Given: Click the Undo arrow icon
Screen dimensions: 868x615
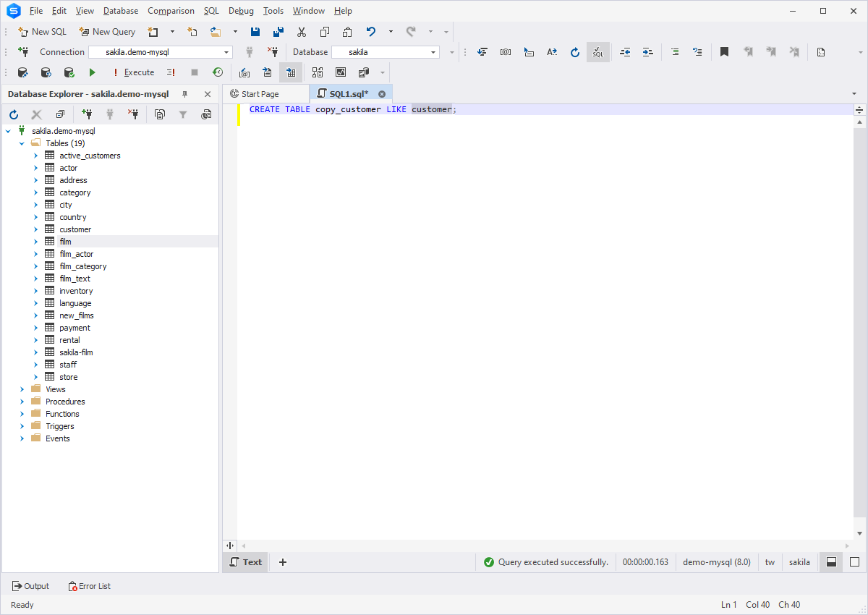Looking at the screenshot, I should click(371, 32).
